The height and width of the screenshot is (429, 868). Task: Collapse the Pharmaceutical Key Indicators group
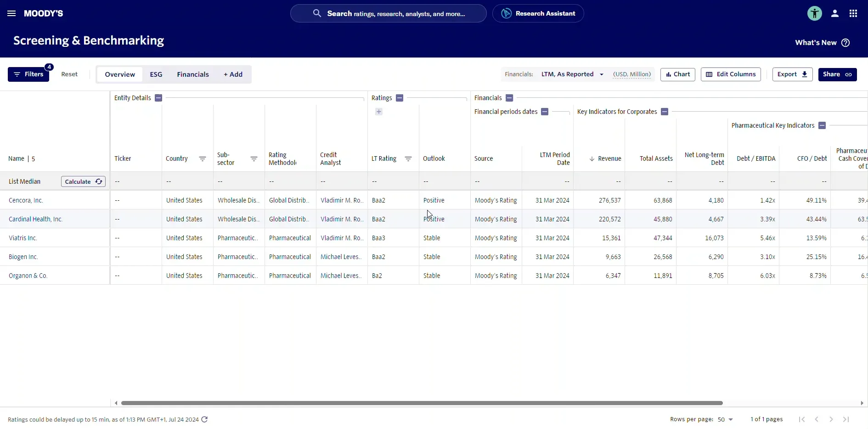pos(822,125)
